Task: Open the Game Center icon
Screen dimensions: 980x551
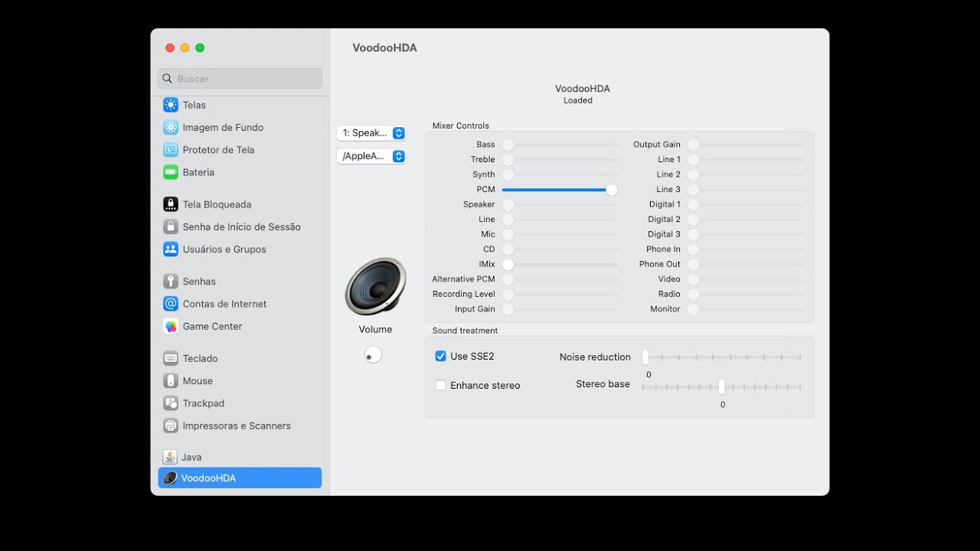Action: (171, 326)
